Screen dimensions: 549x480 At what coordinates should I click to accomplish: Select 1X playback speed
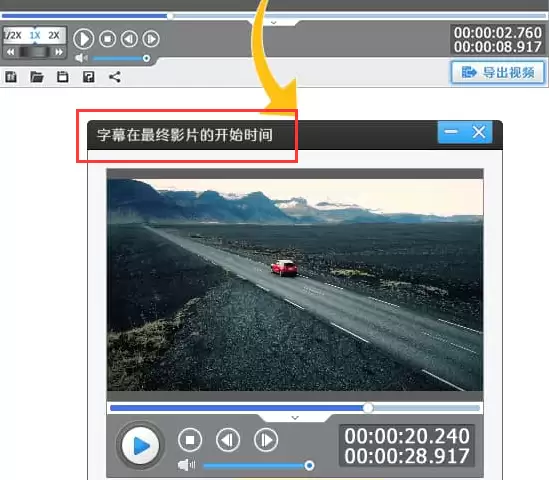coord(35,35)
